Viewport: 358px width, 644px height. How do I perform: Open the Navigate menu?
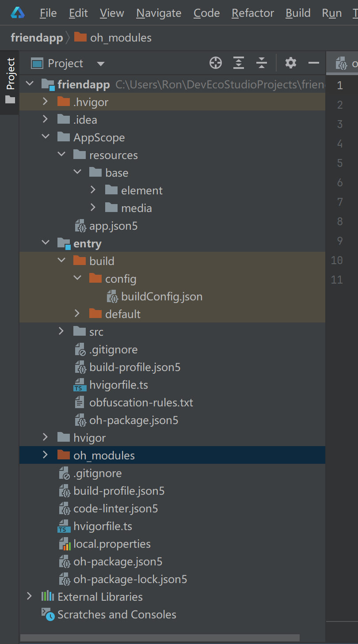click(159, 13)
